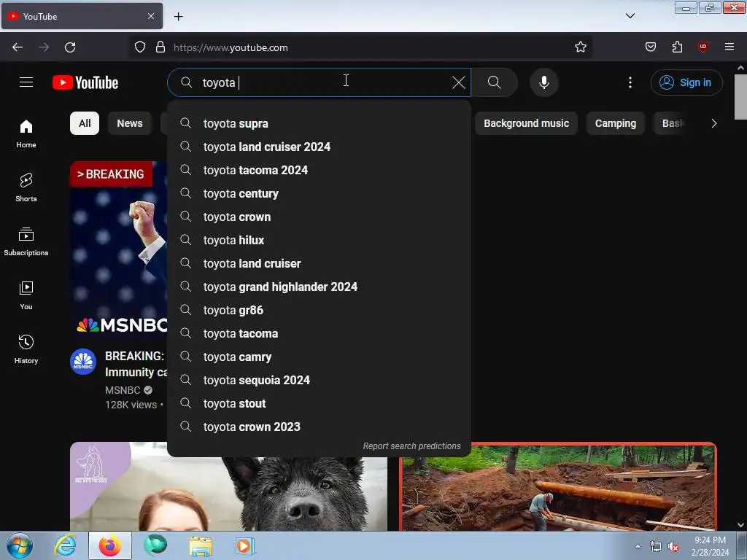Open the tracking protection shield
Viewport: 747px width, 560px height.
coord(139,47)
